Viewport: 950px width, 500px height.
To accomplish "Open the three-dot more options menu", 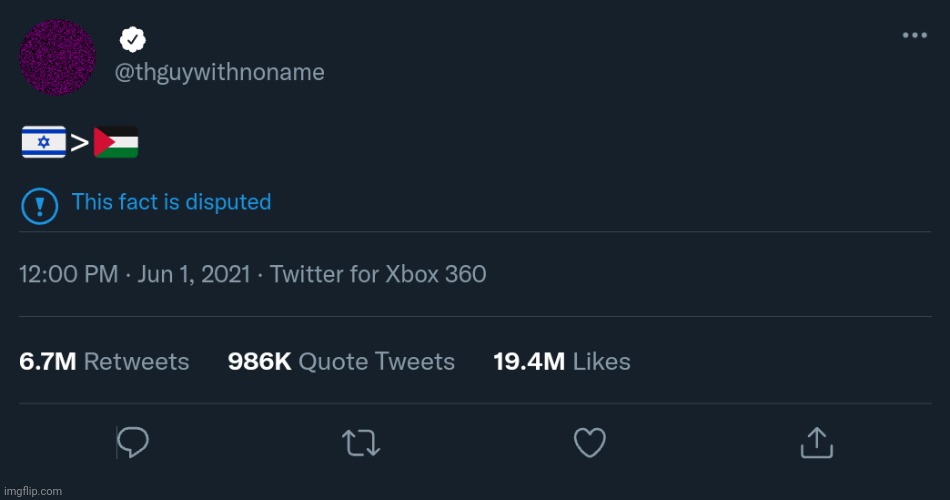I will click(914, 35).
